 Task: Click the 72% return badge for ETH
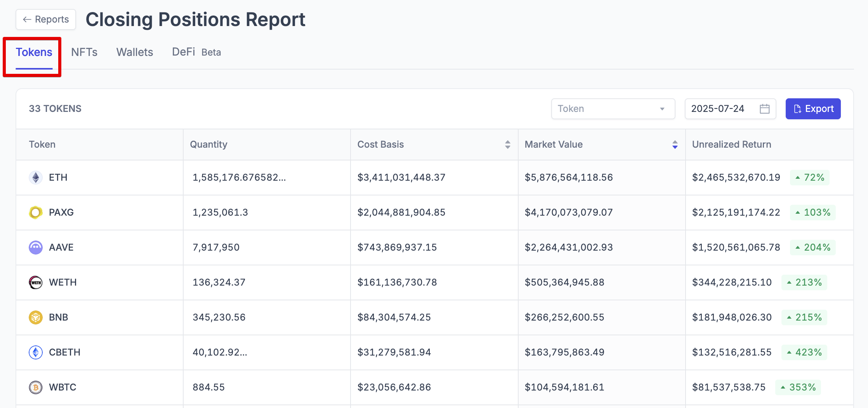point(809,178)
